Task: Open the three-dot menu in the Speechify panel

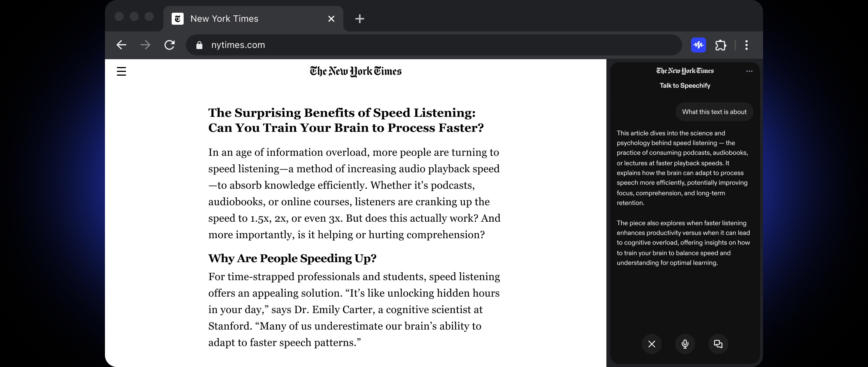Action: (748, 70)
